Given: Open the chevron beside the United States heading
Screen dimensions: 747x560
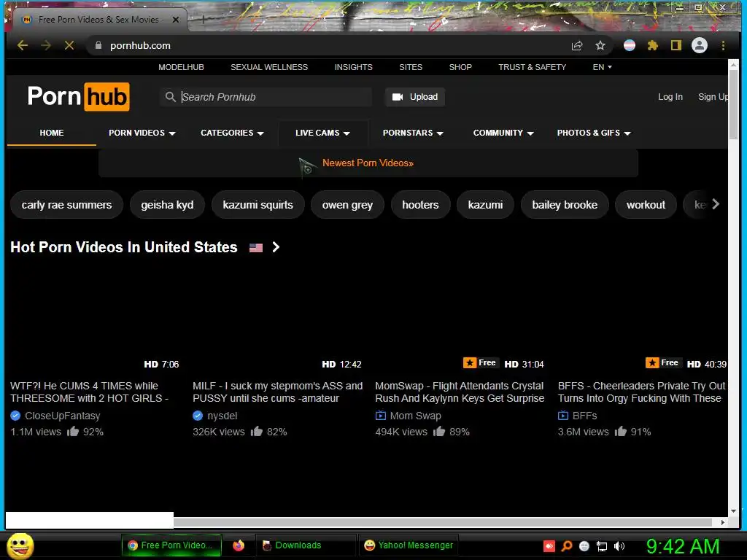Looking at the screenshot, I should pyautogui.click(x=276, y=247).
